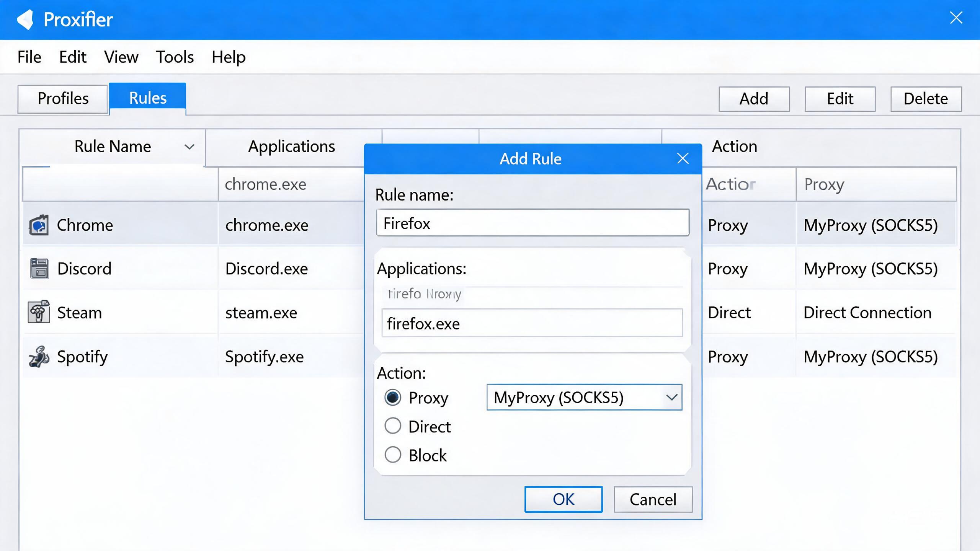Expand the Rule Name column sort chevron
980x551 pixels.
(x=189, y=147)
